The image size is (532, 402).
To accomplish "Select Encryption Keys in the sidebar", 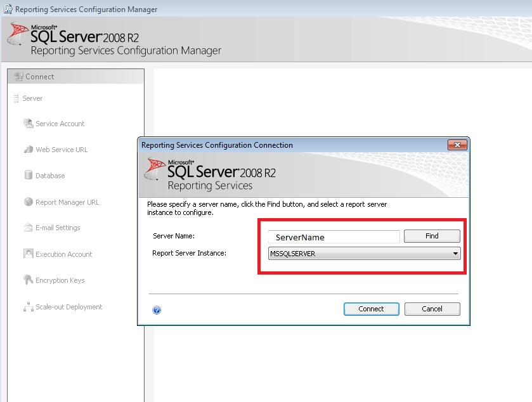I will tap(60, 280).
